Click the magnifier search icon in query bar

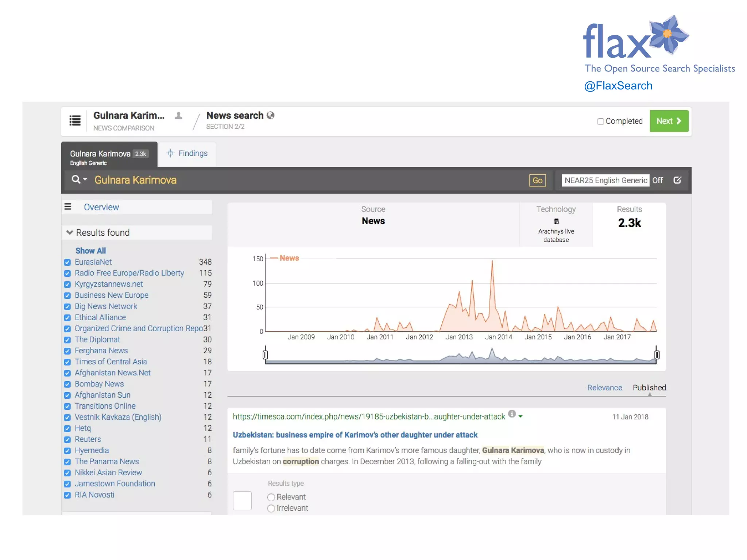[76, 179]
